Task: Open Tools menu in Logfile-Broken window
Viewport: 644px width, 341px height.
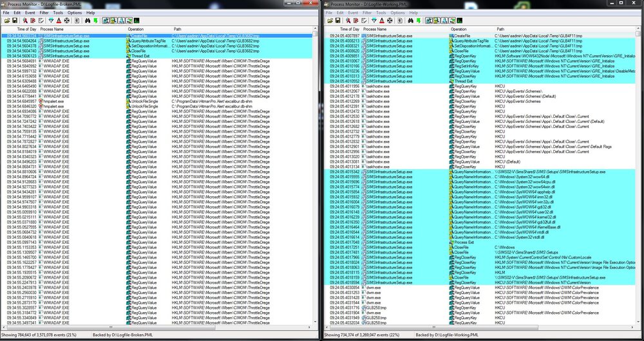Action: click(x=58, y=13)
